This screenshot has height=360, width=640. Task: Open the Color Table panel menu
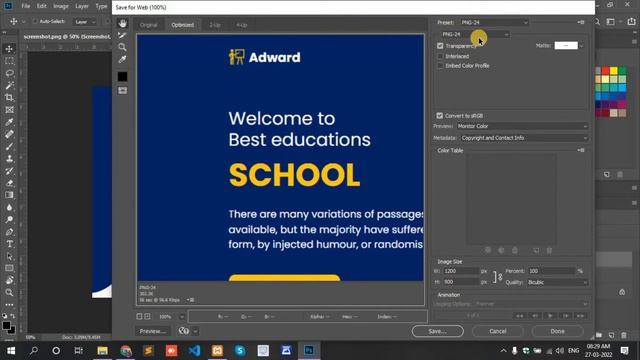581,150
